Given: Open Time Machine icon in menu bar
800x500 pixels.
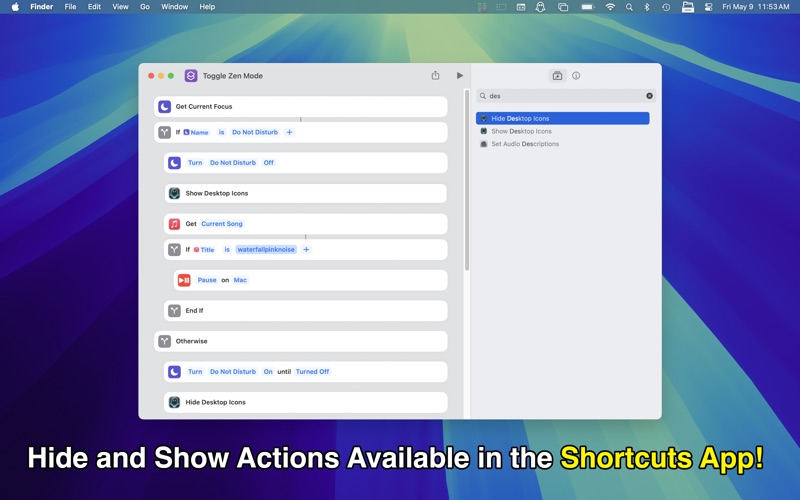Looking at the screenshot, I should pyautogui.click(x=666, y=7).
